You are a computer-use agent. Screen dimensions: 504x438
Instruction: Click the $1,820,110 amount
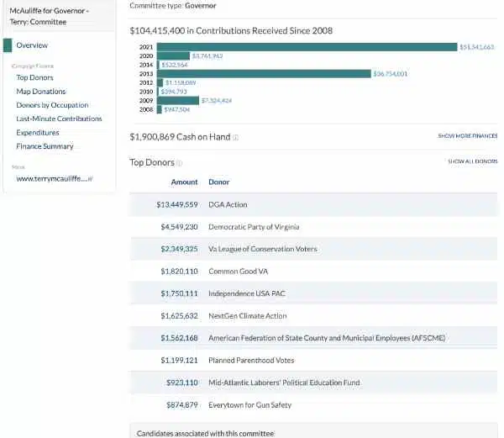point(180,272)
